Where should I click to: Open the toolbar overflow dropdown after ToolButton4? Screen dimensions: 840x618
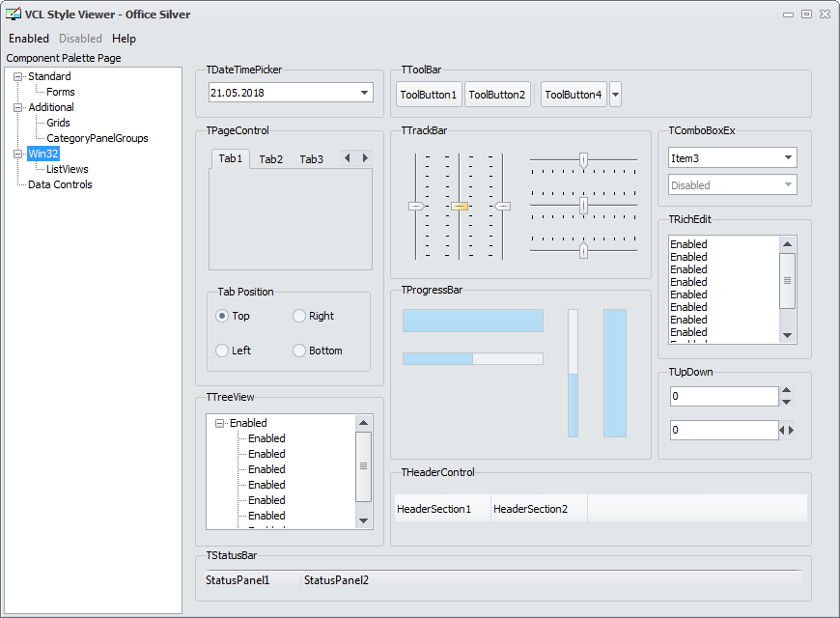pos(616,95)
